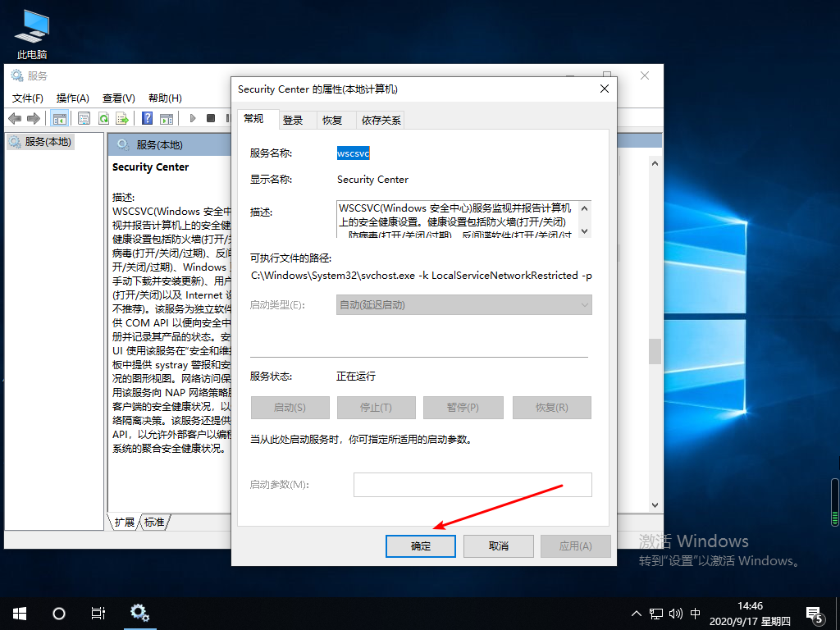The image size is (840, 630).
Task: Click the 取消 button
Action: click(499, 546)
